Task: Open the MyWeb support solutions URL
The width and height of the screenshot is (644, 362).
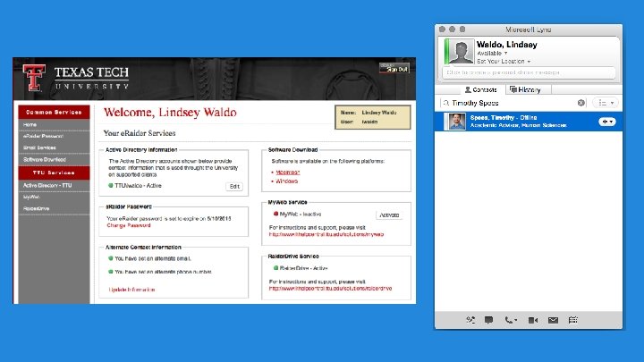Action: point(326,234)
